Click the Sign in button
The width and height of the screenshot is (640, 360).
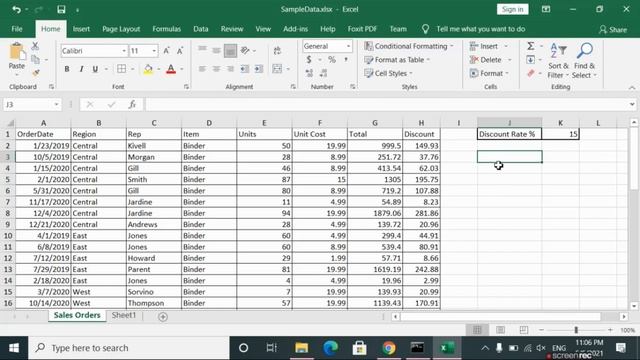click(x=512, y=9)
